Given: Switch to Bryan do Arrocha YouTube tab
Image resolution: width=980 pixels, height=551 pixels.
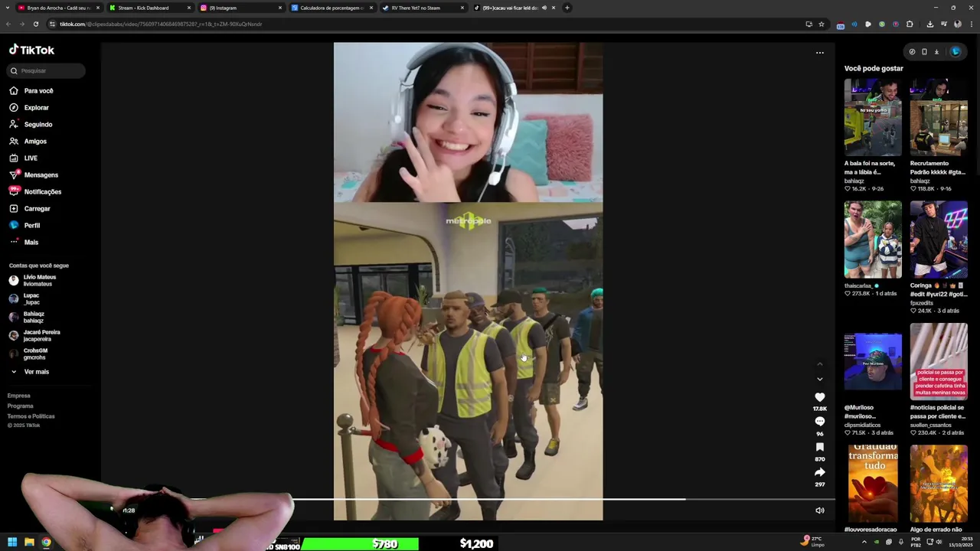Looking at the screenshot, I should point(59,8).
